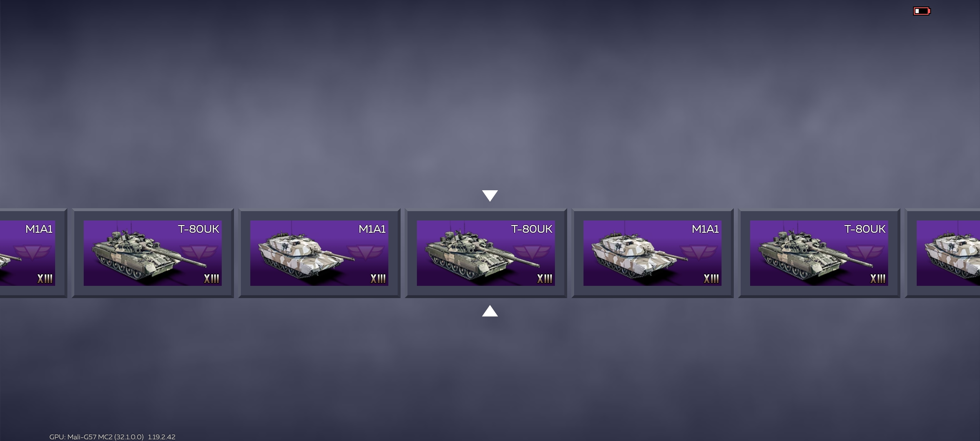Click the upward white arrow below the cards
Screen dimensions: 980x441
pos(490,311)
